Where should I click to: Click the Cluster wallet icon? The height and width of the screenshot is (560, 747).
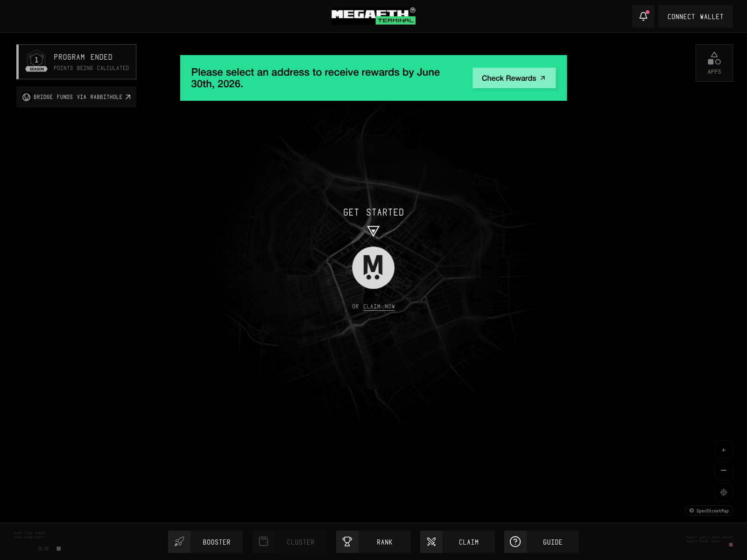click(x=263, y=542)
